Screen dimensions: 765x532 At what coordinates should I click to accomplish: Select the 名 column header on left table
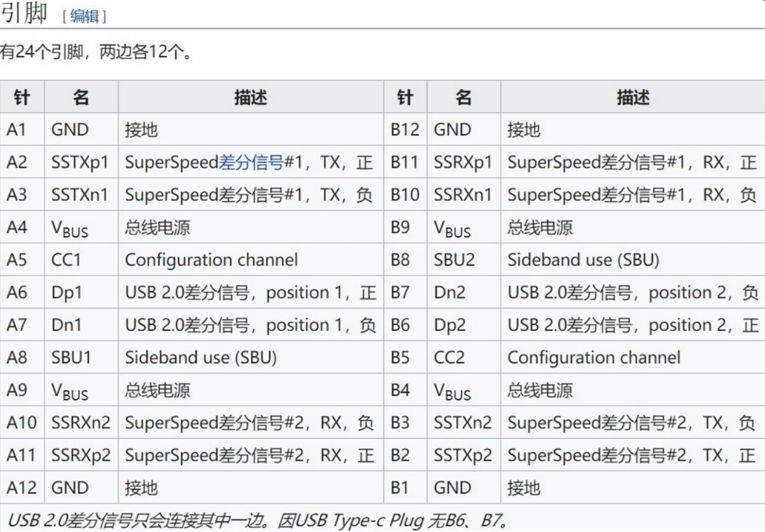[x=81, y=97]
